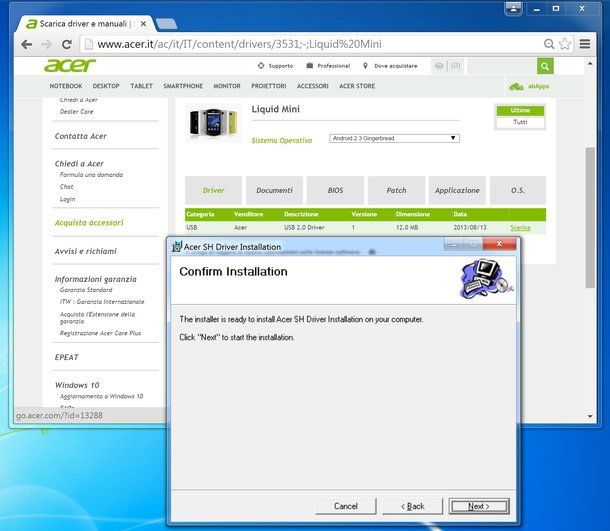Select the Ultime filter button
This screenshot has width=610, height=531.
(x=520, y=110)
